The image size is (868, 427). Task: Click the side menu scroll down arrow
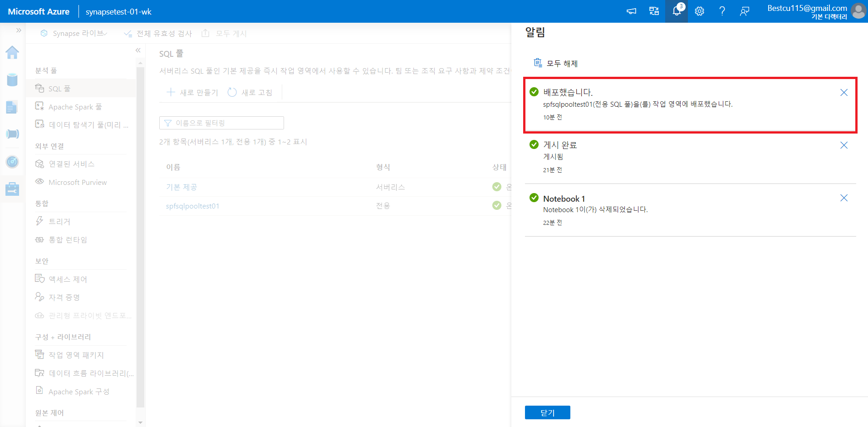click(x=140, y=422)
